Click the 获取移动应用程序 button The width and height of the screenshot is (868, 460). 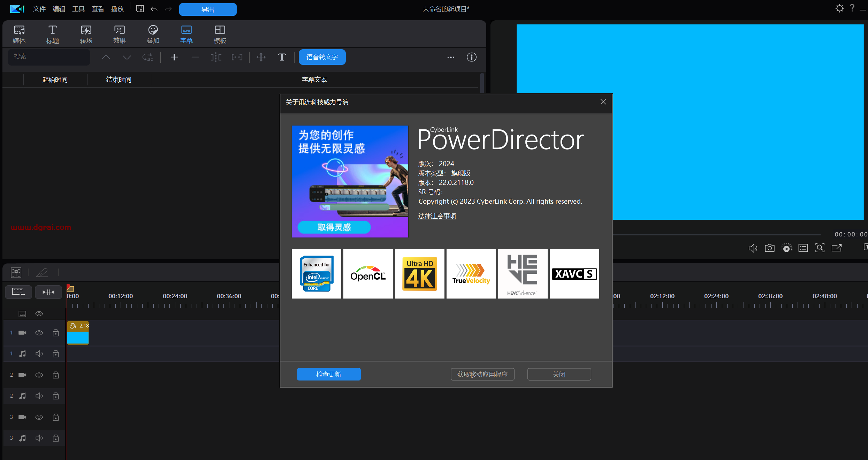click(482, 374)
